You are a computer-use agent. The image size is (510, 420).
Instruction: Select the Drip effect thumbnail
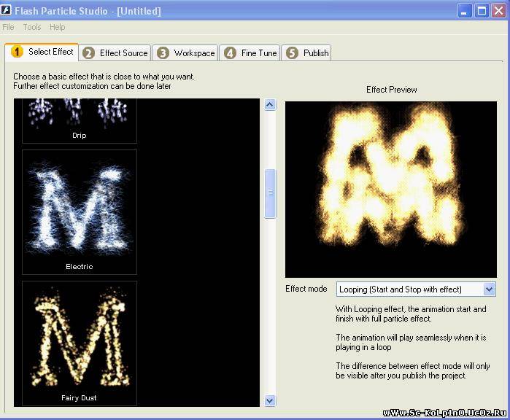[80, 120]
